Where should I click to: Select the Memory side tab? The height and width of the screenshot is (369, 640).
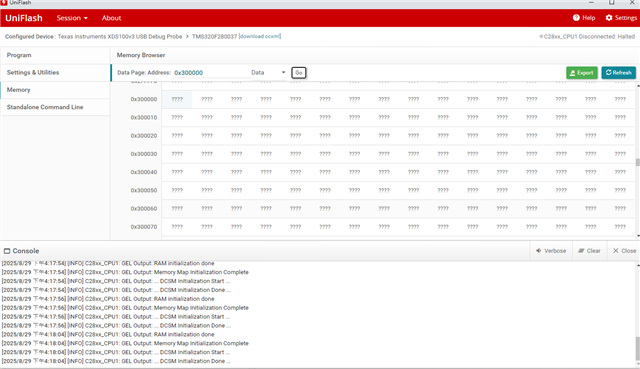[x=55, y=90]
